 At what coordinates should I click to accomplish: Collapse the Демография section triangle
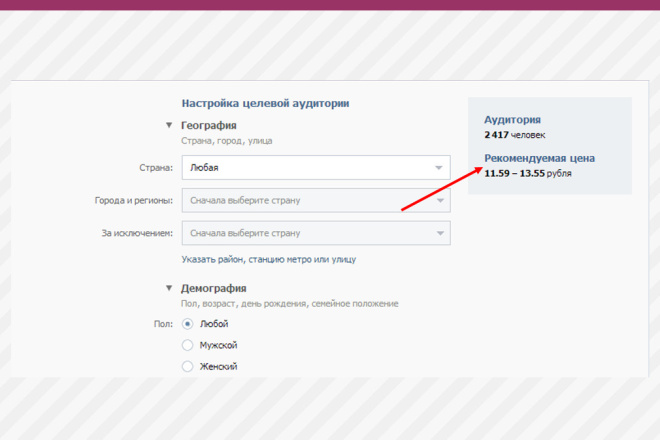[x=169, y=288]
